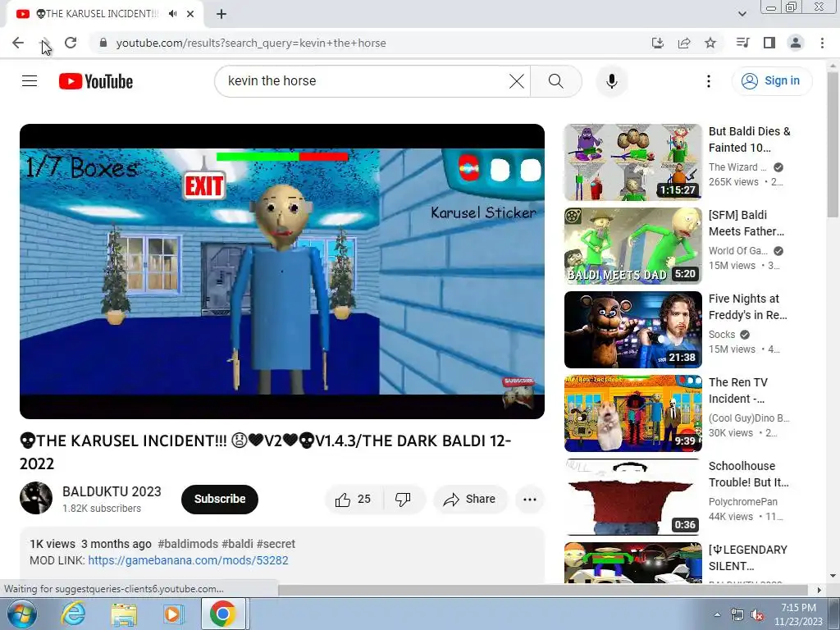Open World Of Ga... channel name

click(737, 251)
